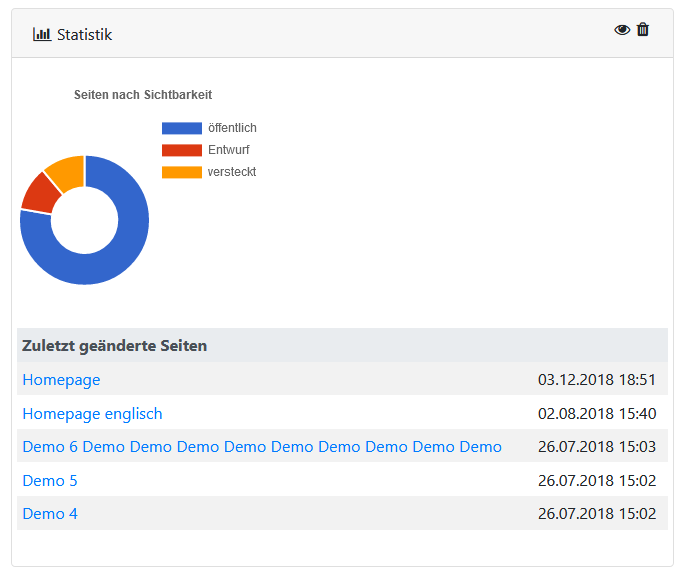This screenshot has width=682, height=578.
Task: Click the Demo 5 date 26.07.2018 15:02
Action: pos(597,481)
